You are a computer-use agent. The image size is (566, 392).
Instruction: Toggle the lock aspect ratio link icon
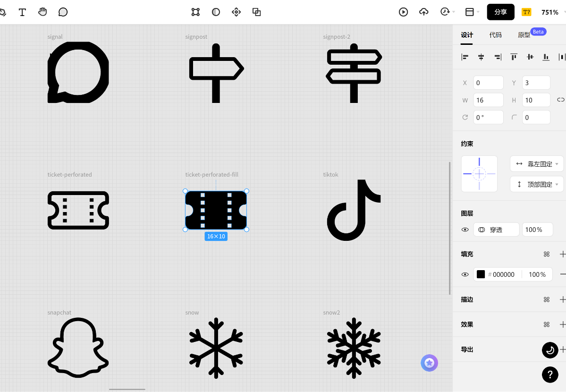click(561, 100)
